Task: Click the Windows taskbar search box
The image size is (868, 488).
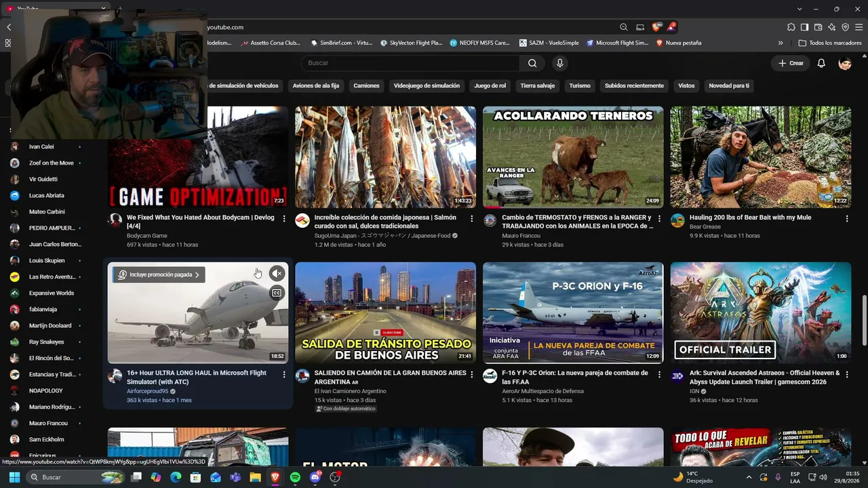Action: tap(76, 477)
